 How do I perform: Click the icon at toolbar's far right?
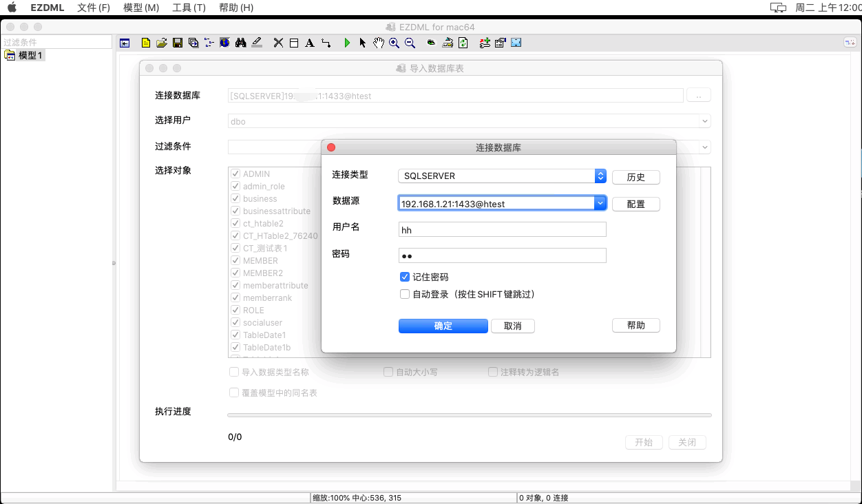pyautogui.click(x=850, y=43)
